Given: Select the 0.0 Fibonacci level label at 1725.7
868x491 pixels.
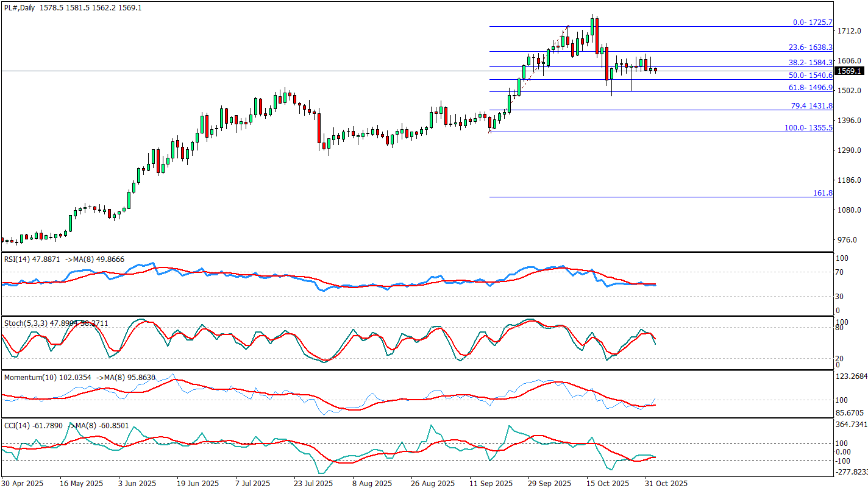Looking at the screenshot, I should [x=813, y=22].
